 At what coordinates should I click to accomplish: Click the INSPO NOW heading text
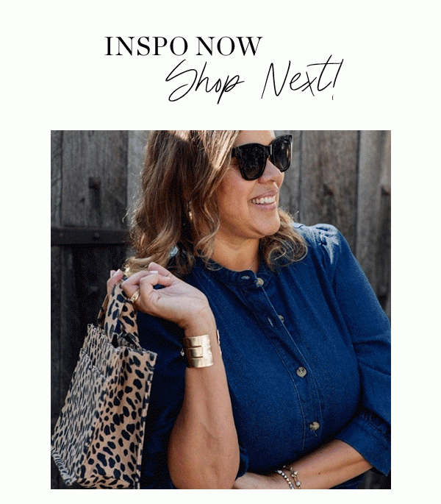184,46
